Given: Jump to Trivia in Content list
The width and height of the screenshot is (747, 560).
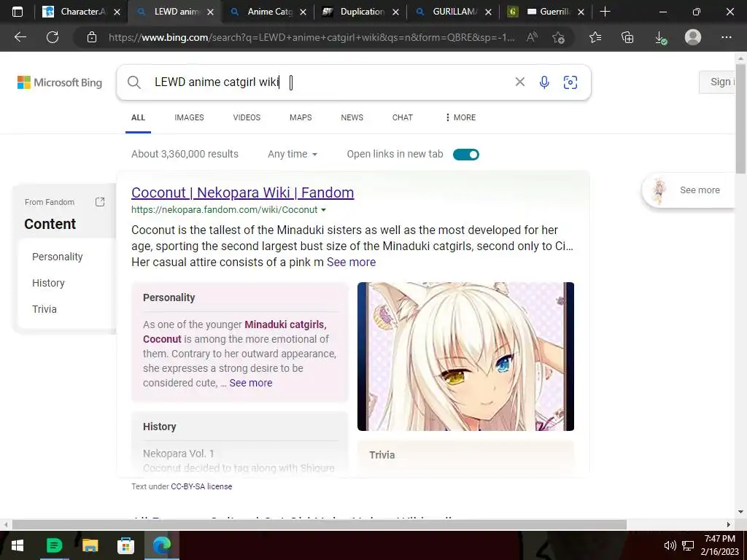Looking at the screenshot, I should [x=44, y=309].
